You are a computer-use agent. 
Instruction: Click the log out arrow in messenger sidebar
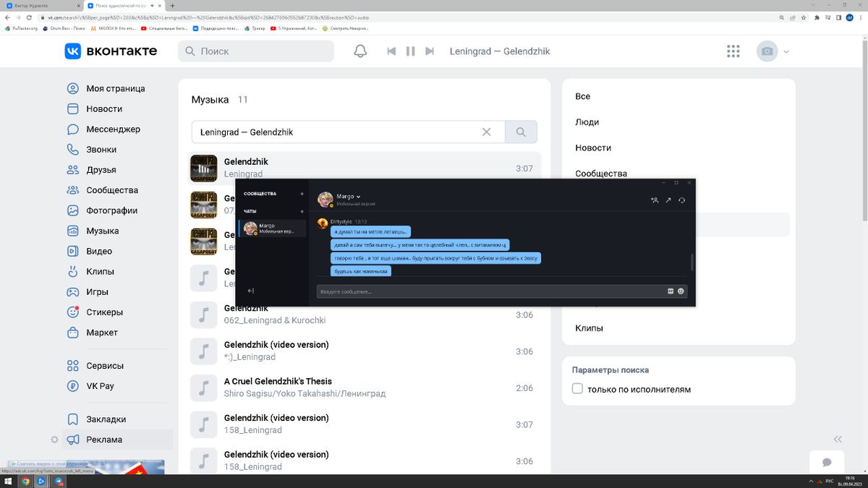click(250, 291)
